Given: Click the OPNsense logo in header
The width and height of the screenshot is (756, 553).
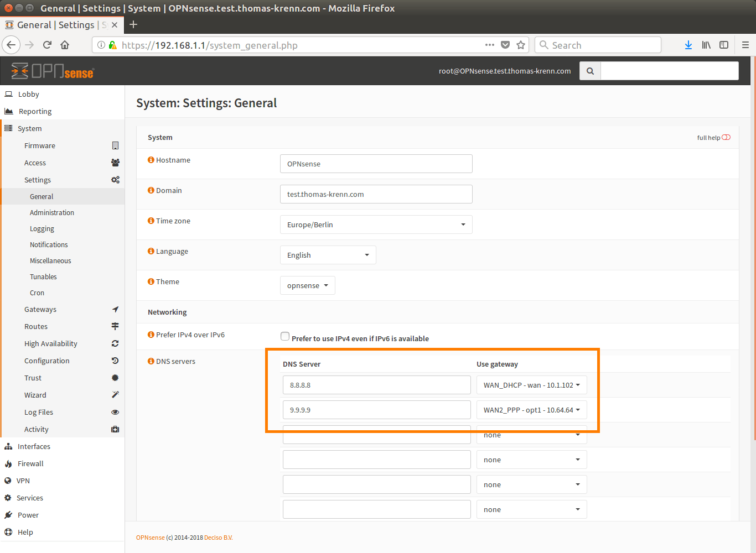Looking at the screenshot, I should click(53, 71).
